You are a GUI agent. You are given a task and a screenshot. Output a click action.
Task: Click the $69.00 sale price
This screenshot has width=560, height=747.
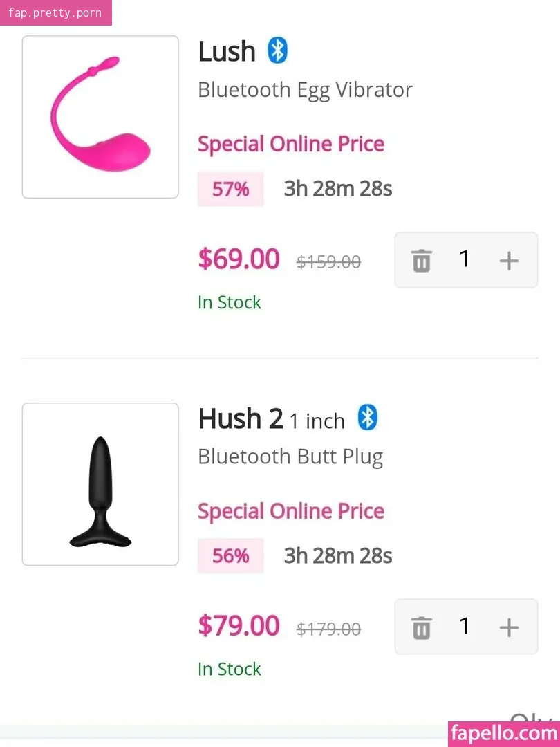(x=239, y=259)
